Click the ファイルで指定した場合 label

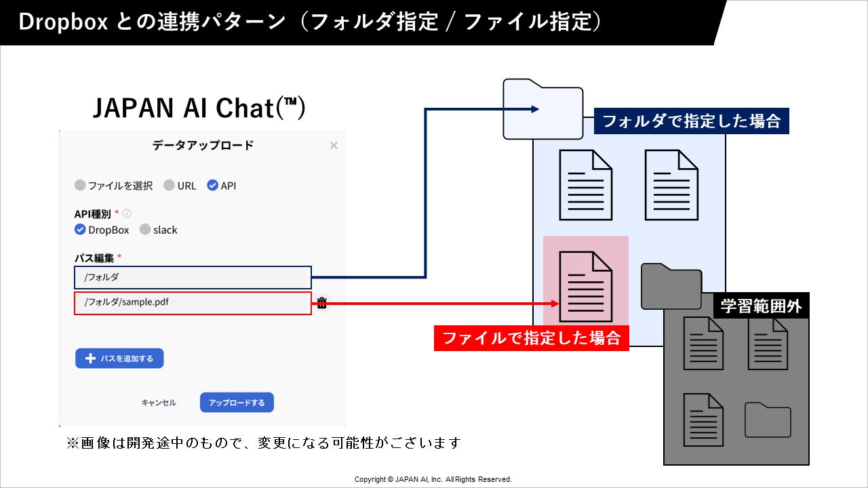pos(532,338)
